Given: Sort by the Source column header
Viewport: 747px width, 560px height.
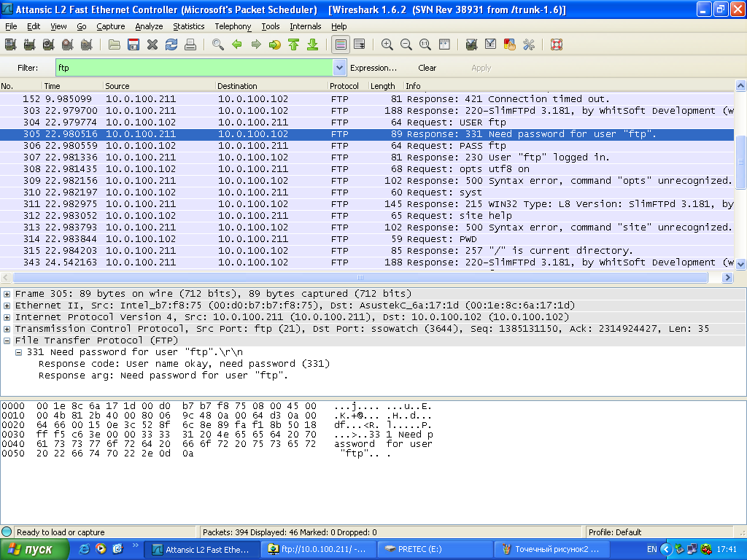Looking at the screenshot, I should [158, 86].
